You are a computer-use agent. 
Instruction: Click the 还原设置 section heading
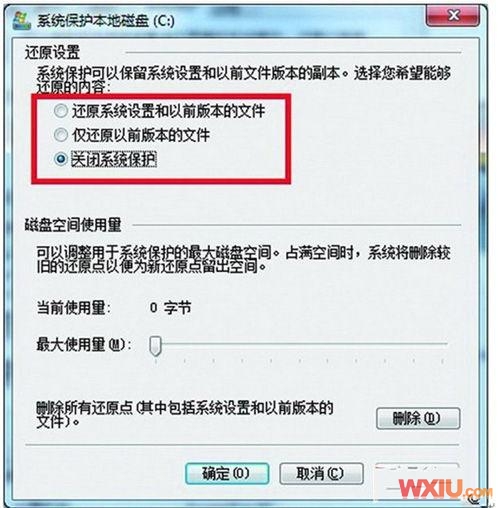(x=52, y=53)
